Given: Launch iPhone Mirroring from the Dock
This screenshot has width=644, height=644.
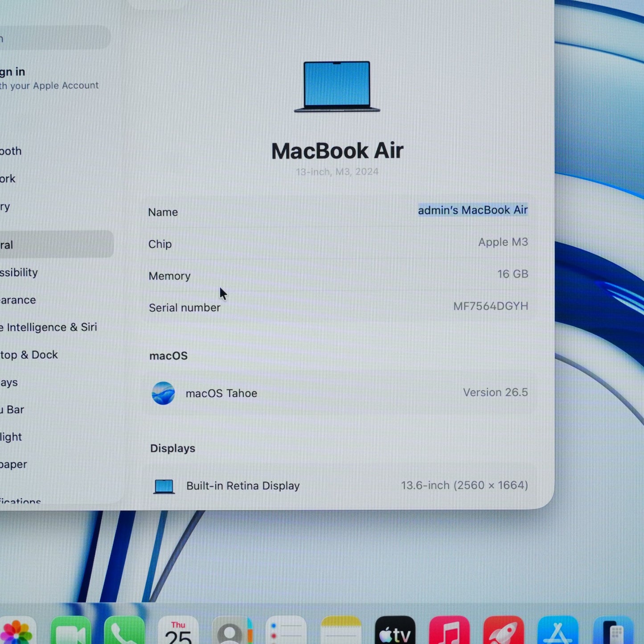Looking at the screenshot, I should tap(613, 630).
